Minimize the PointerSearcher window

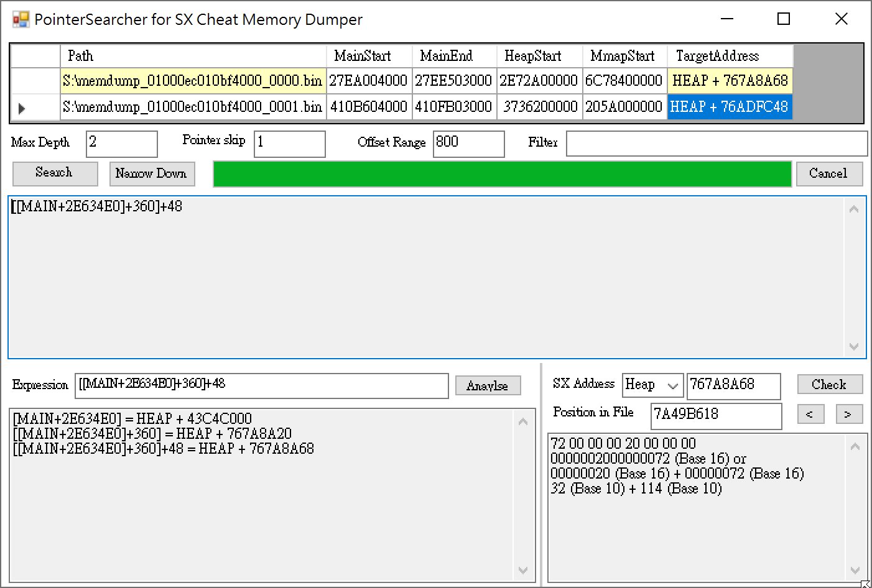click(727, 19)
